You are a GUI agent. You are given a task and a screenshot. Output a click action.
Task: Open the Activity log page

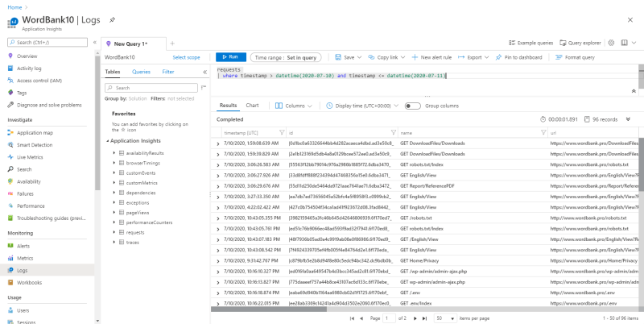pyautogui.click(x=29, y=69)
